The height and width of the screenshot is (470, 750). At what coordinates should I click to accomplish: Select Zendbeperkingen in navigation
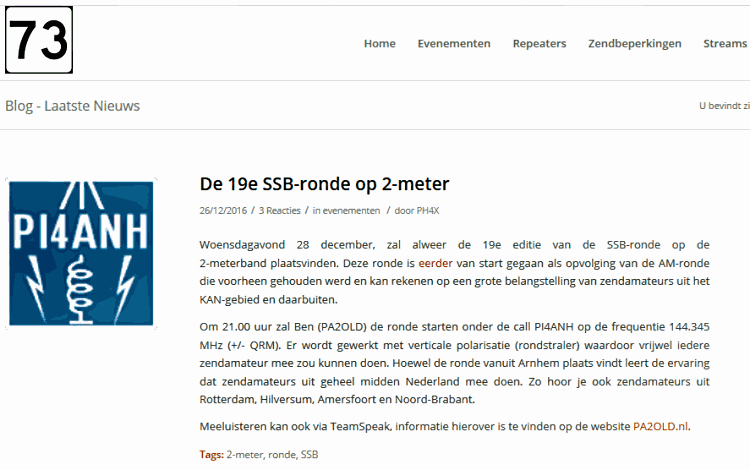click(x=635, y=44)
